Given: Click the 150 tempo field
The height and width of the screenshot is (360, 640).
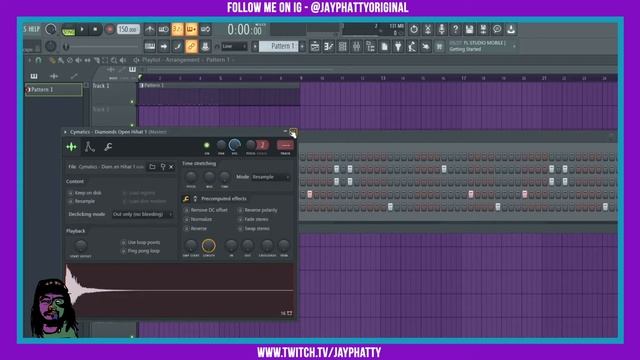Looking at the screenshot, I should (128, 29).
